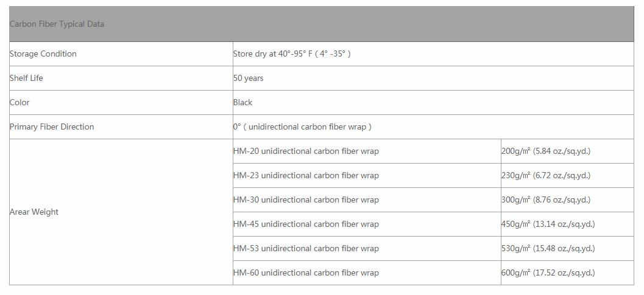Click the Store dry at 40°-95° F text
This screenshot has height=295, width=644.
(292, 54)
